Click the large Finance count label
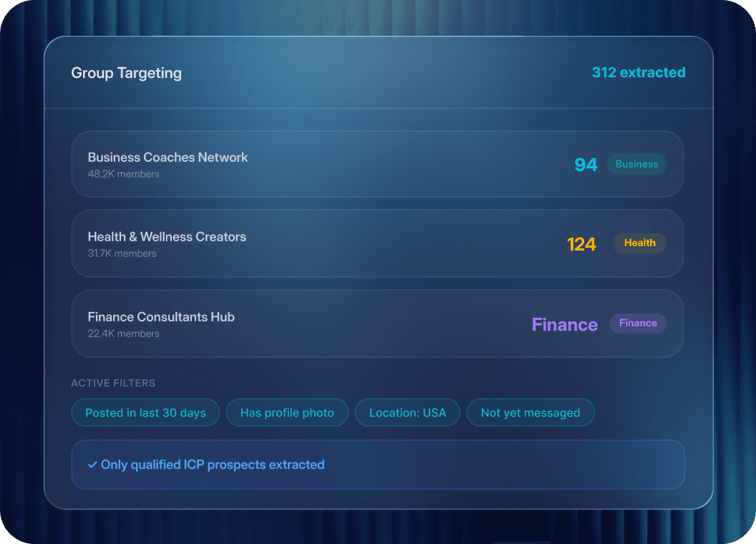The image size is (756, 544). click(x=565, y=324)
